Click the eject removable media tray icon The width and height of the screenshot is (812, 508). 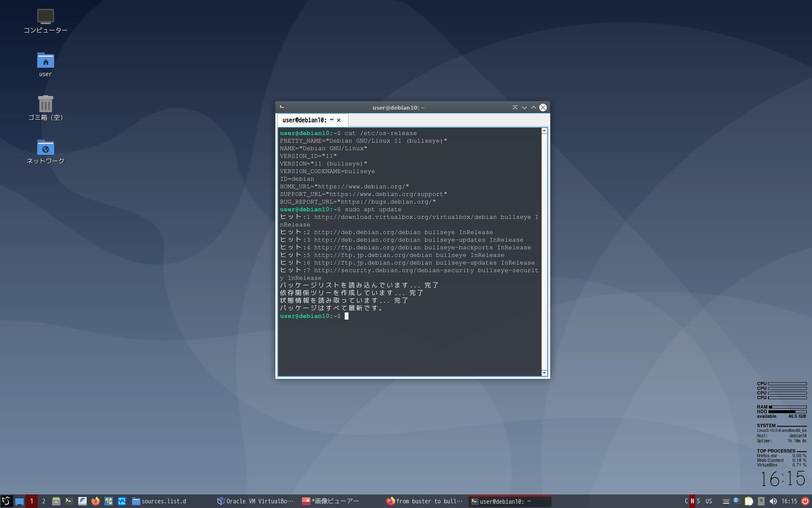click(x=761, y=501)
